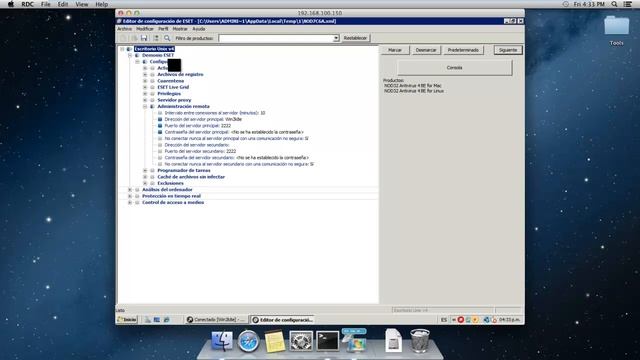Image resolution: width=640 pixels, height=360 pixels.
Task: Expand Control de acceso a medios node
Action: (x=130, y=202)
